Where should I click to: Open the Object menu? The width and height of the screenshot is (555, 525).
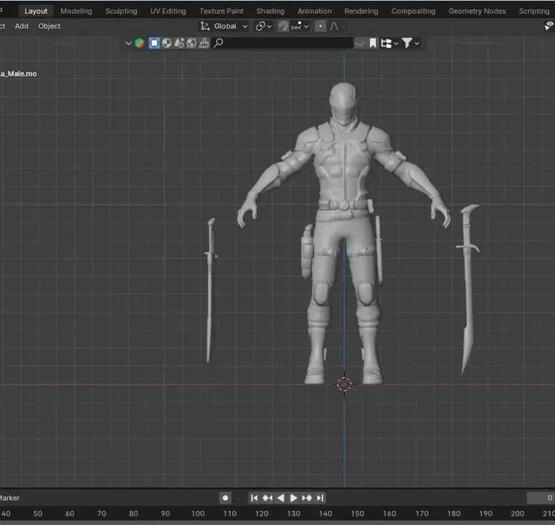49,26
